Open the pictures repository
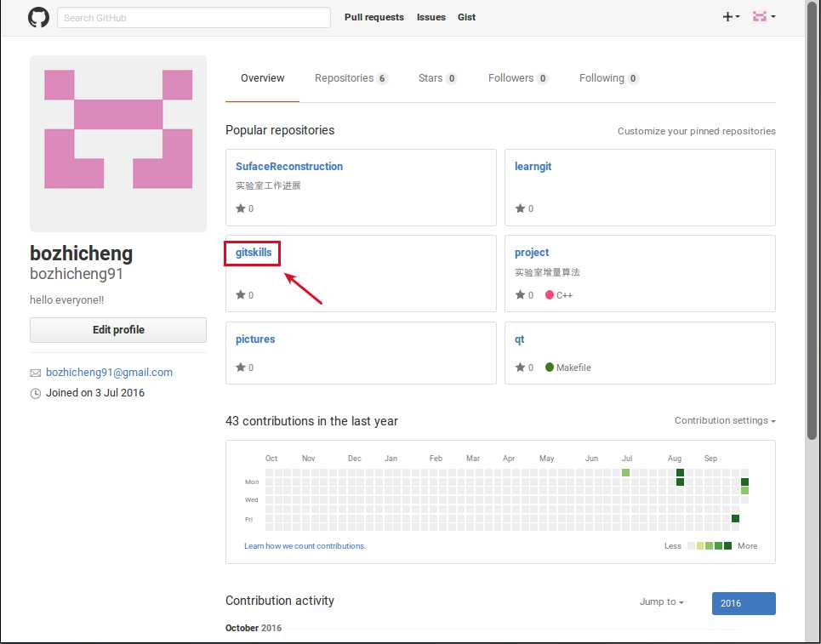The image size is (821, 644). (x=255, y=339)
